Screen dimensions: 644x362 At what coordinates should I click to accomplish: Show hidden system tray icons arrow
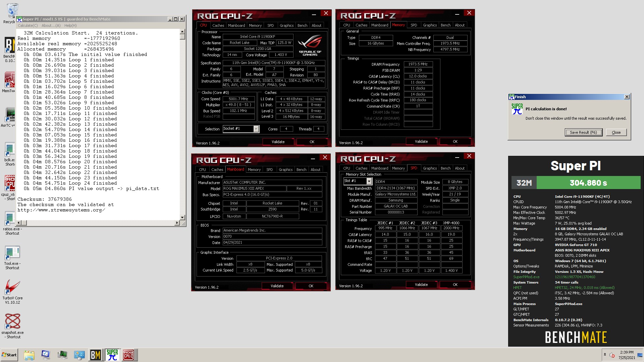pyautogui.click(x=605, y=355)
